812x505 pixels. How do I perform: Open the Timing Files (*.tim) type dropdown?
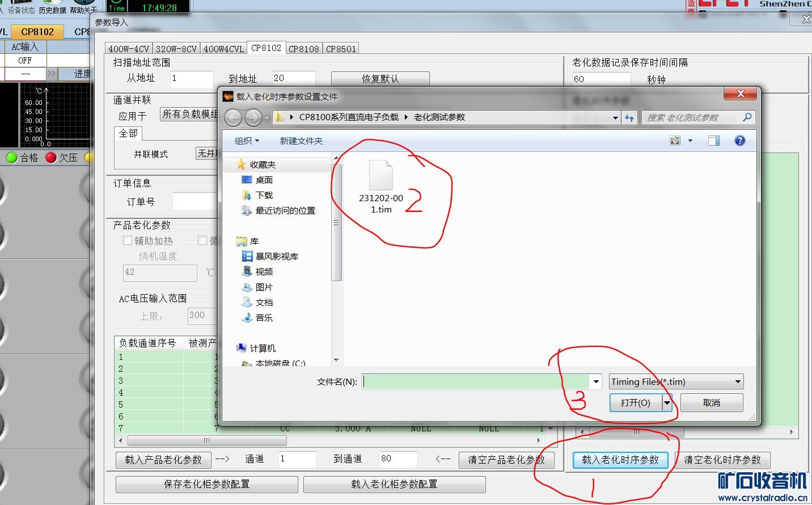coord(676,381)
